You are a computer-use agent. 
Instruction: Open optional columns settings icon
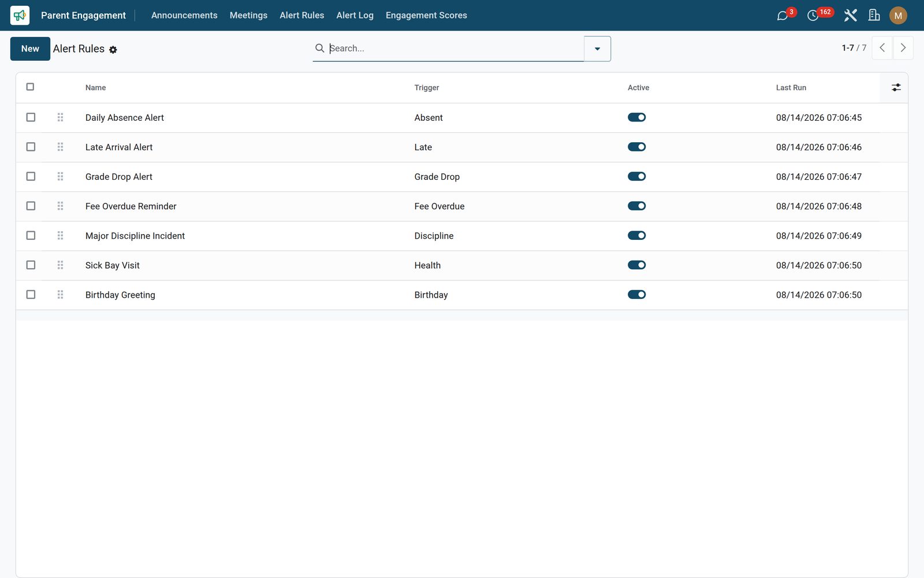(896, 87)
